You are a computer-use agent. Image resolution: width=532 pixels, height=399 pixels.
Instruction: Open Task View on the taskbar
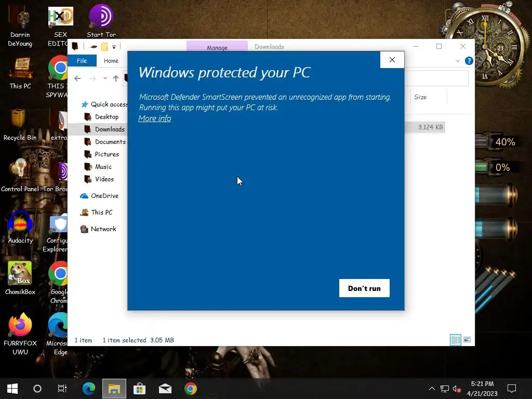point(62,389)
